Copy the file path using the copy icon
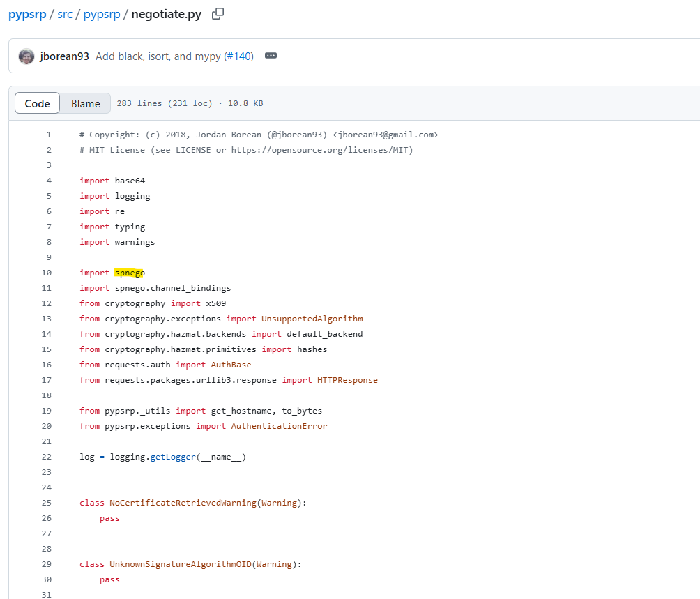 click(218, 14)
